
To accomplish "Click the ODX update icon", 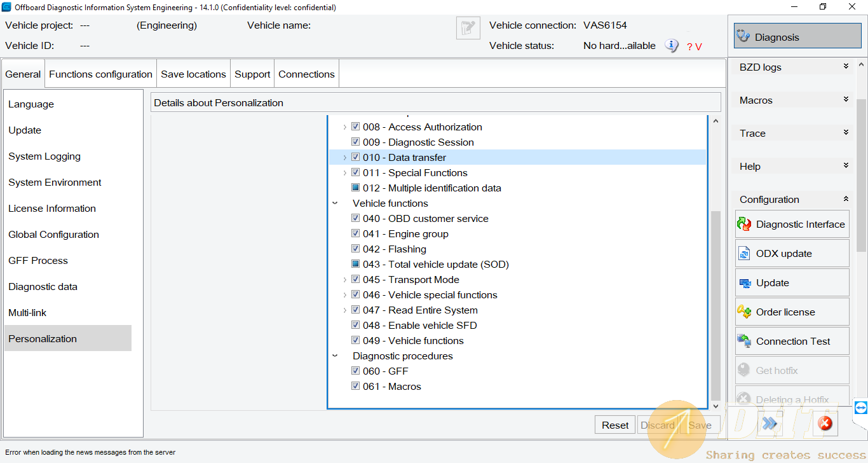I will tap(744, 254).
